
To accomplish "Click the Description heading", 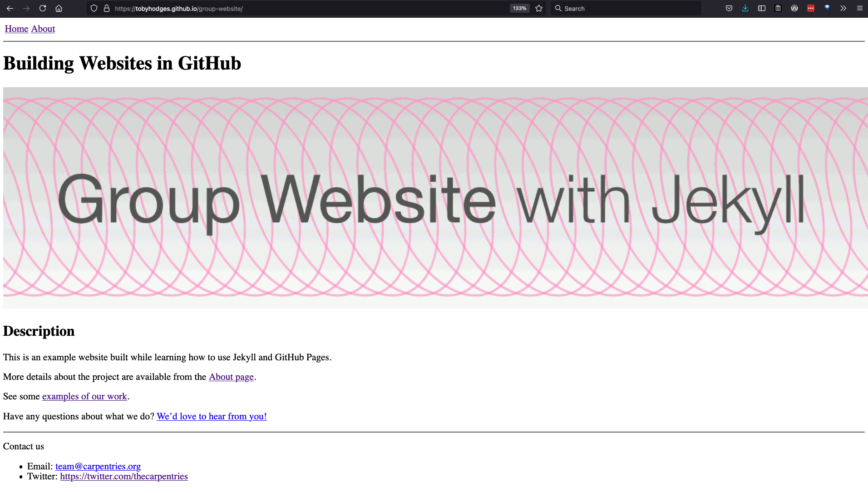I will (39, 331).
